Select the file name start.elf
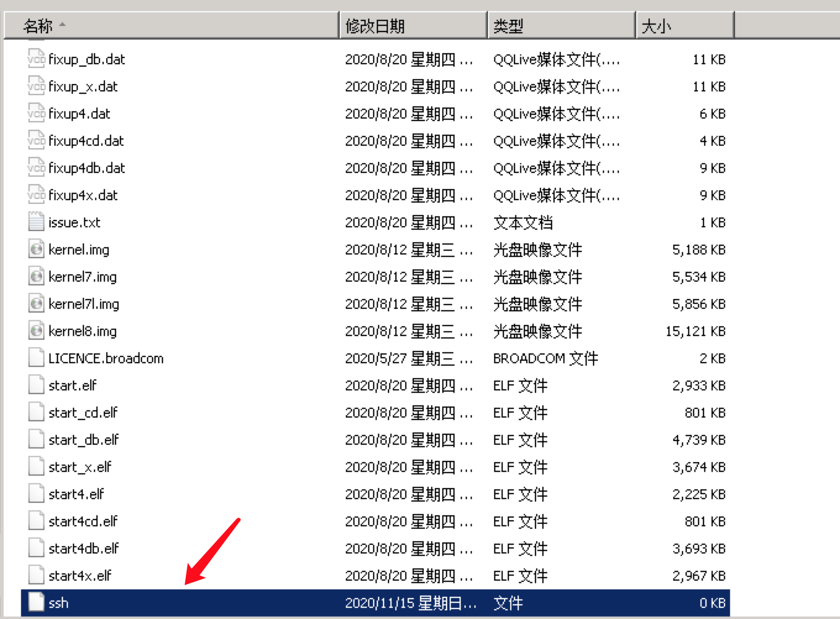This screenshot has height=619, width=840. coord(72,385)
